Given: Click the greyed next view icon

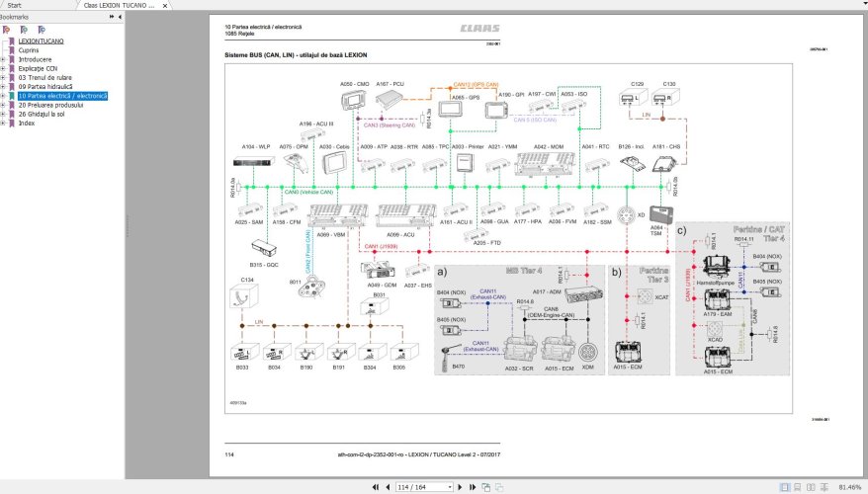Looking at the screenshot, I should click(499, 487).
